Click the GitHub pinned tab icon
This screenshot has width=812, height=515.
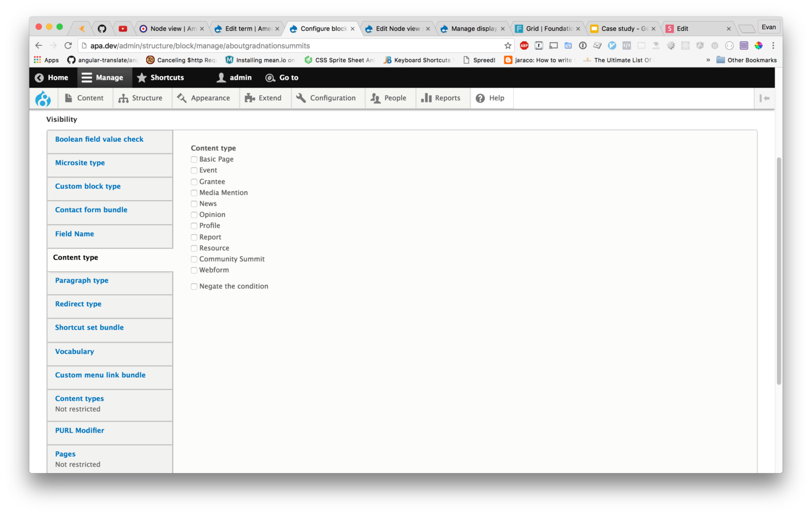(x=102, y=28)
